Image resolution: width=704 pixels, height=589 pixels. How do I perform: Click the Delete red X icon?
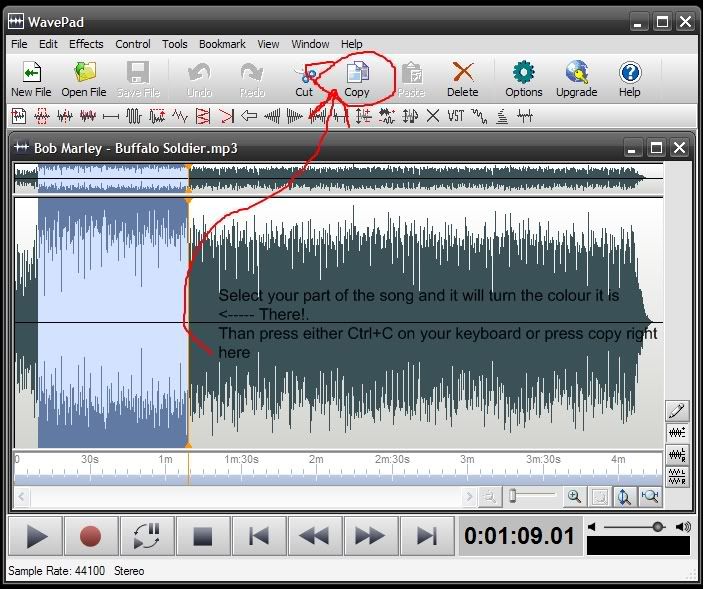[x=463, y=72]
